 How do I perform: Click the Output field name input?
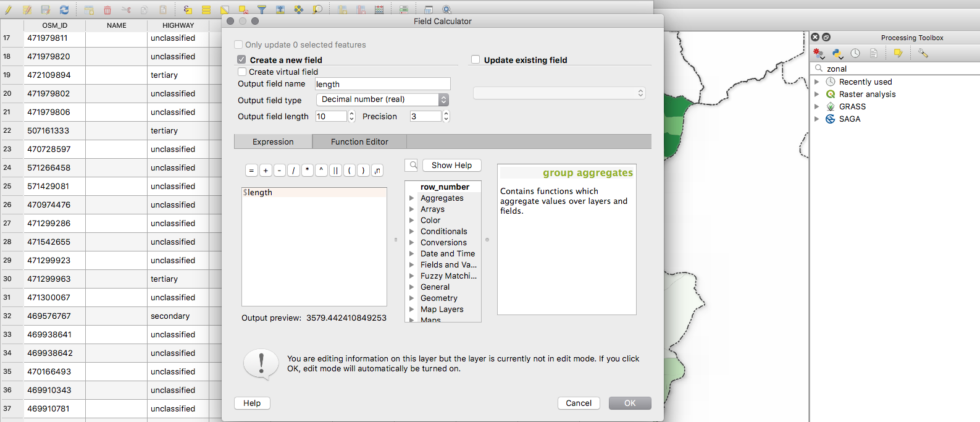382,84
